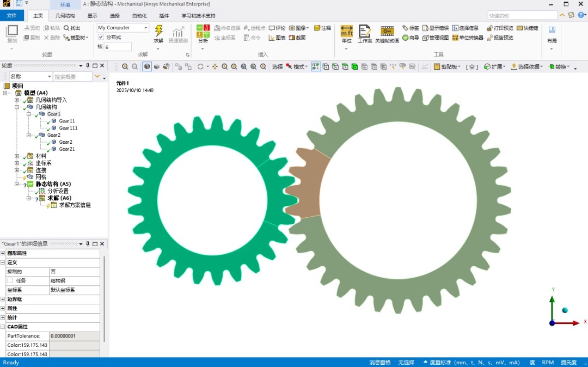588x367 pixels.
Task: Uncheck the 分布式 (Distributed) checkbox
Action: pyautogui.click(x=101, y=37)
